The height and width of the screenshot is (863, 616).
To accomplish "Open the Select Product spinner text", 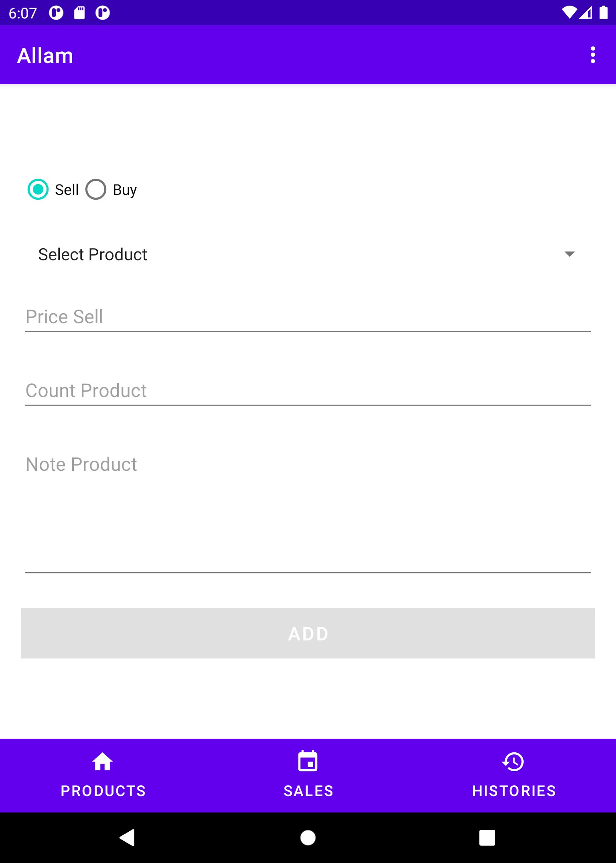I will pyautogui.click(x=93, y=254).
